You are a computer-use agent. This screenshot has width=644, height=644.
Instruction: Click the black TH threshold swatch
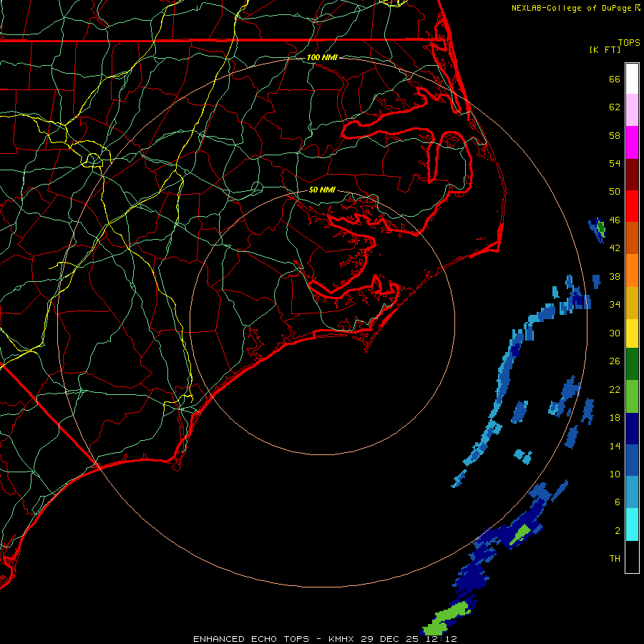632,557
